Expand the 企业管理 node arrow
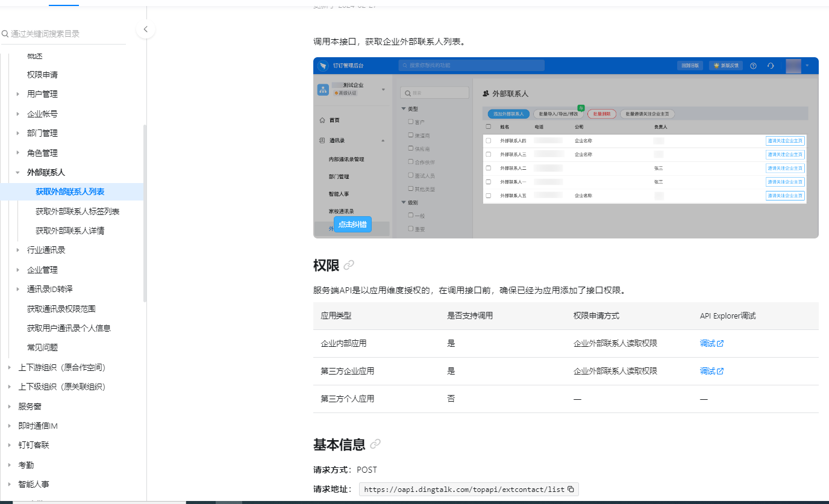 click(18, 270)
